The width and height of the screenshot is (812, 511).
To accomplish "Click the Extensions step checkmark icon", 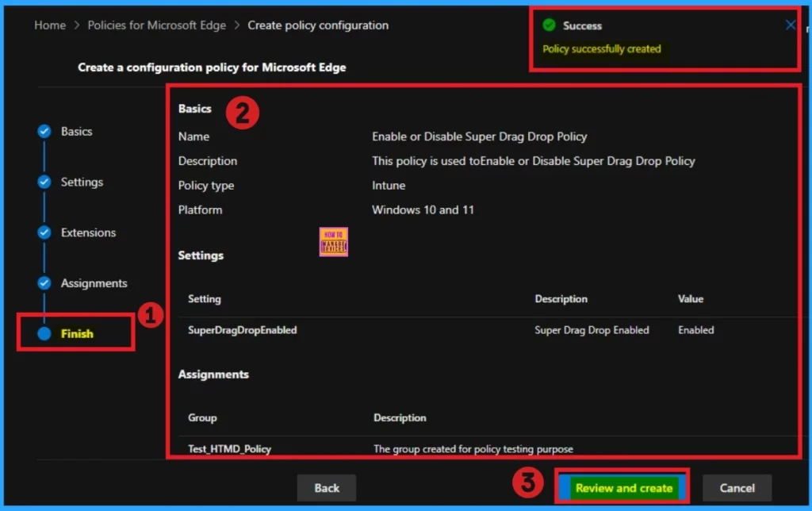I will 44,233.
